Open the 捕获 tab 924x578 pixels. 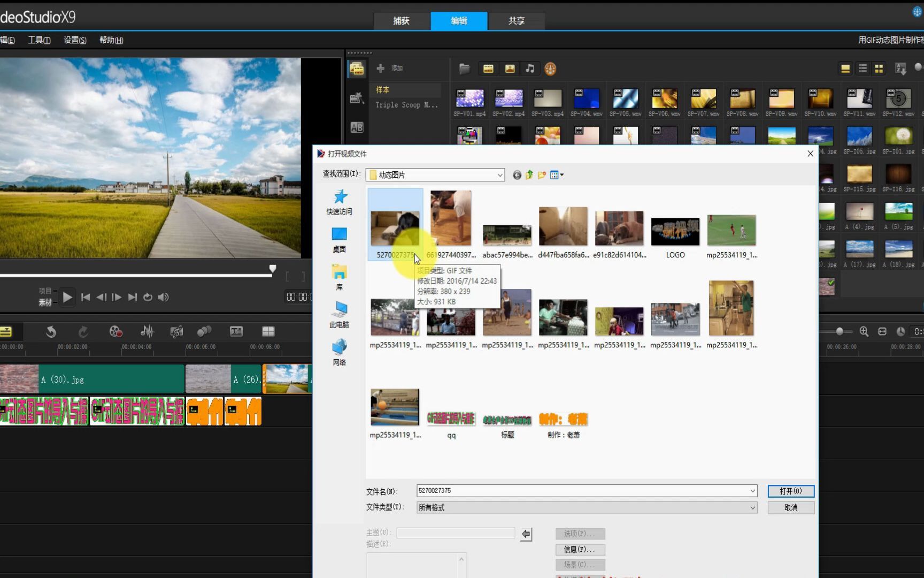(x=401, y=21)
